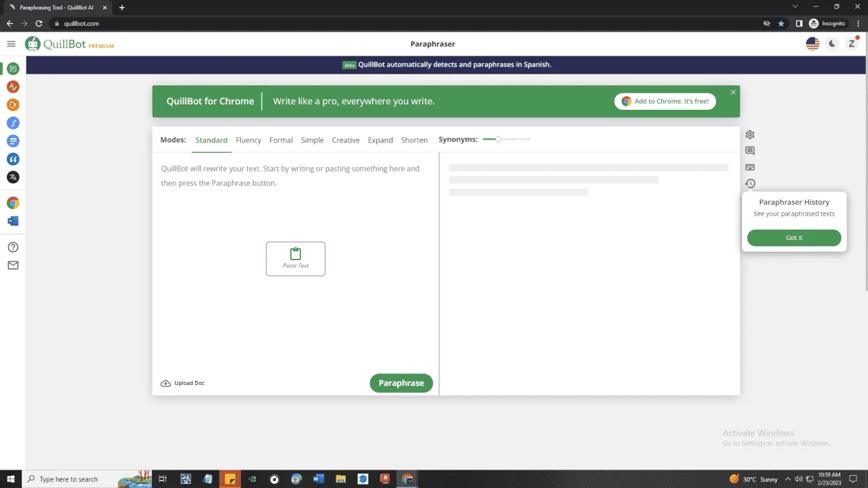Change language via the US flag icon
The image size is (868, 488).
coord(812,44)
